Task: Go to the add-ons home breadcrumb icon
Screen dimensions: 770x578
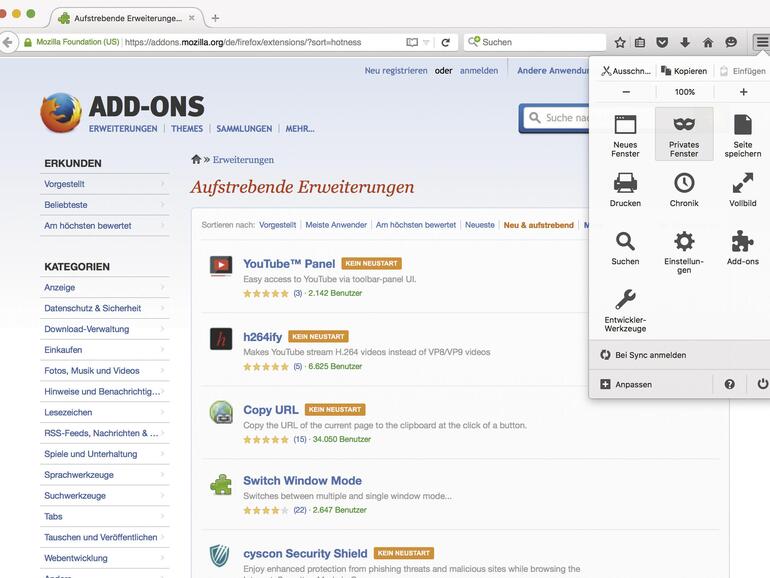Action: point(196,159)
